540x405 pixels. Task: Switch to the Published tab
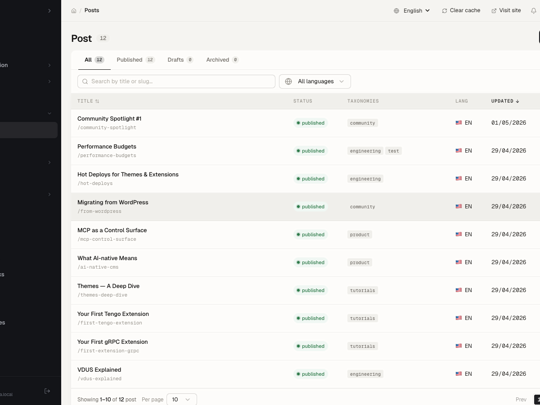click(135, 60)
